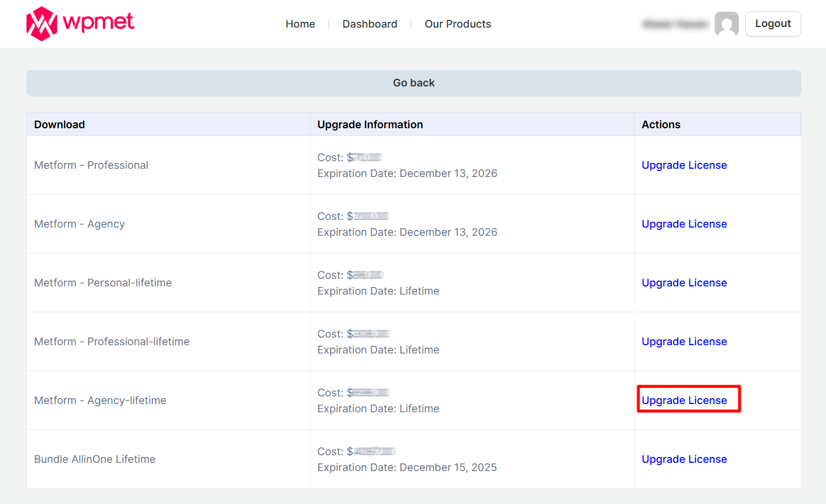Screen dimensions: 826x504
Task: Upgrade license for Metform - Agency
Action: pyautogui.click(x=684, y=224)
